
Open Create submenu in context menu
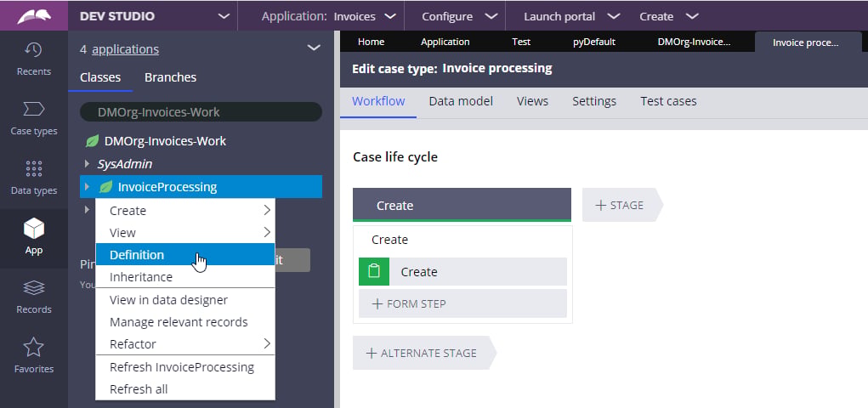[184, 210]
